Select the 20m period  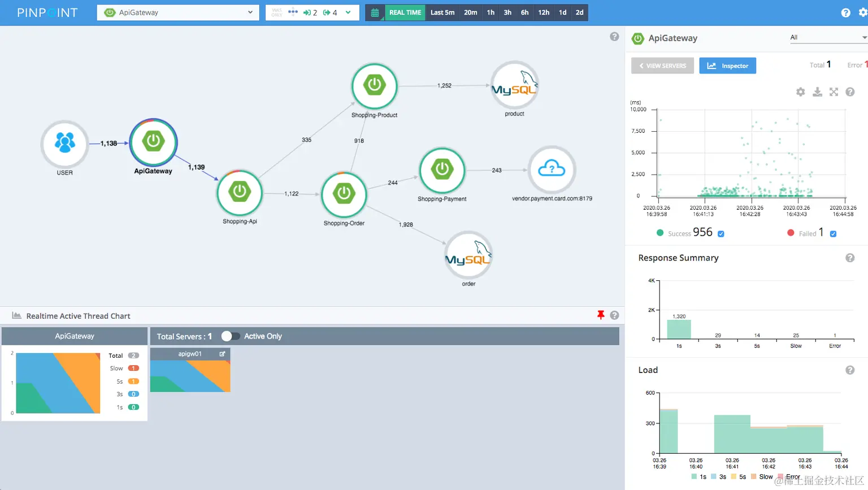[x=471, y=12]
